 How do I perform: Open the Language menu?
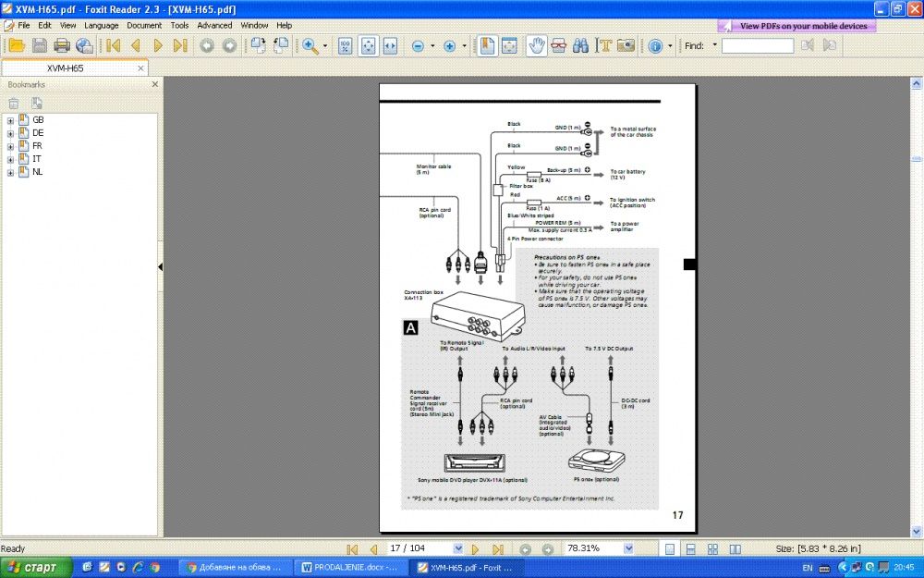[x=102, y=25]
